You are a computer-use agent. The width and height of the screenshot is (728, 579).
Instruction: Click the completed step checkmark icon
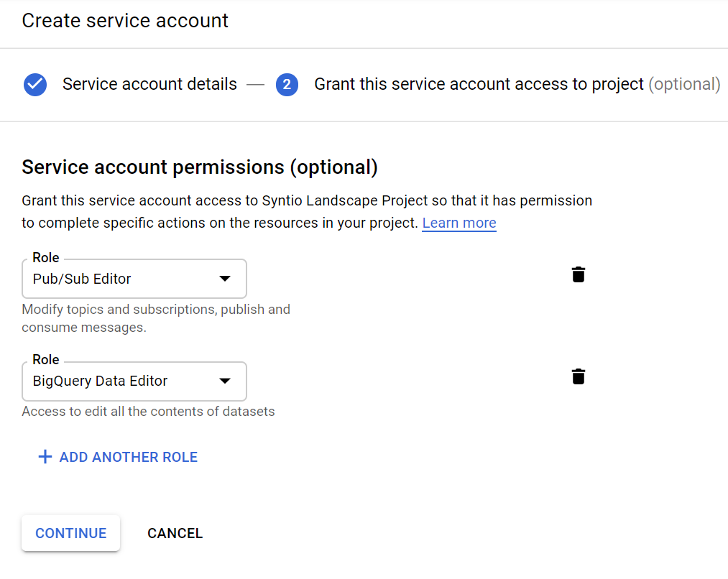35,85
